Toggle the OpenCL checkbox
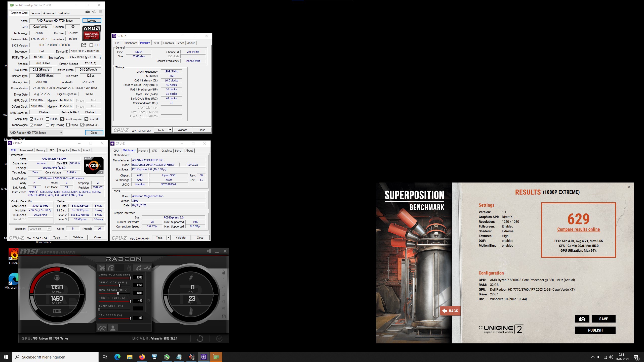Image resolution: width=644 pixels, height=362 pixels. 31,119
